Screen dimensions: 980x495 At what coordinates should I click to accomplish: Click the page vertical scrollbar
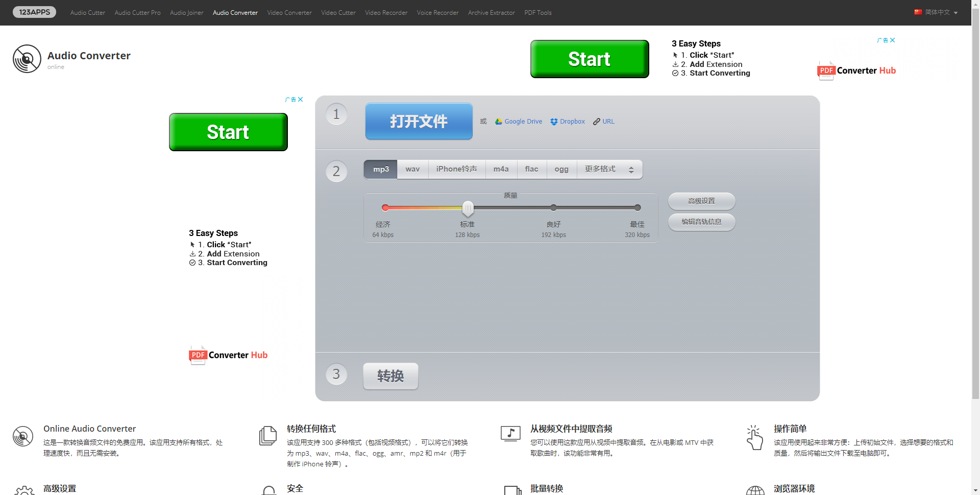click(975, 204)
